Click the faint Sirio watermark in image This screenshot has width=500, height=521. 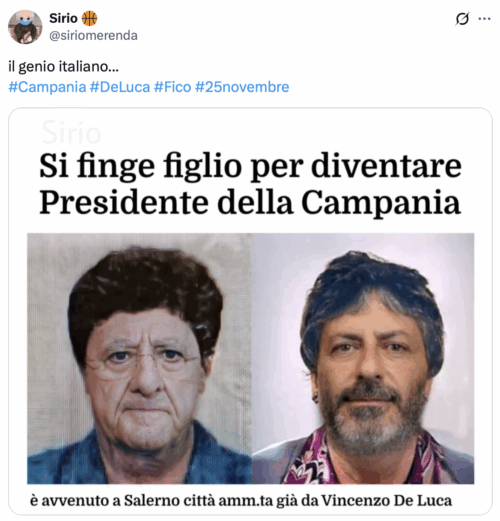71,133
